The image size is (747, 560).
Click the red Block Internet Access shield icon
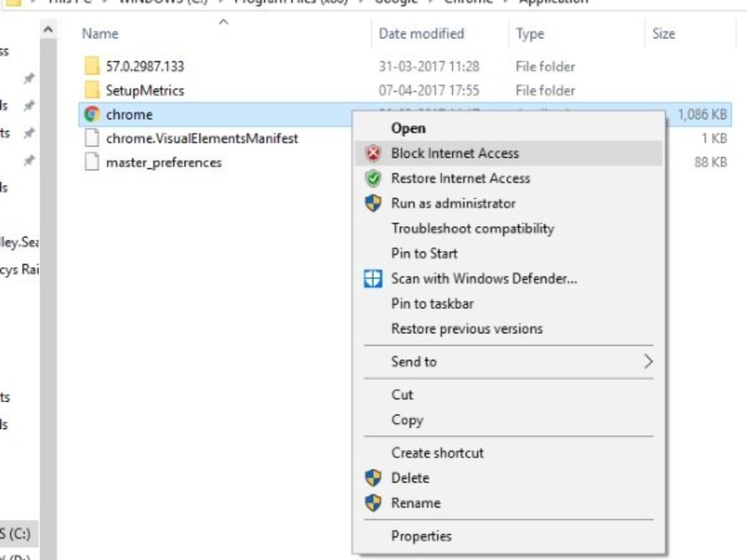pos(373,153)
